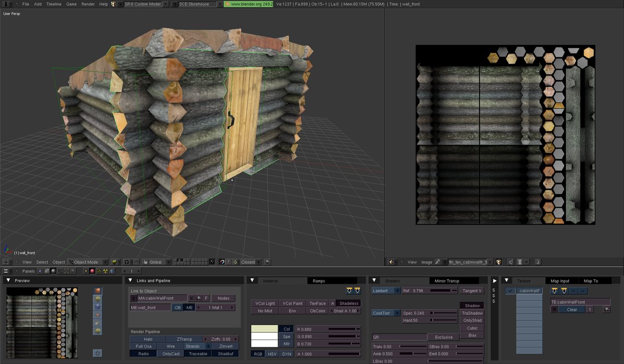Select the flat plane preview icon
The width and height of the screenshot is (624, 364).
98,291
